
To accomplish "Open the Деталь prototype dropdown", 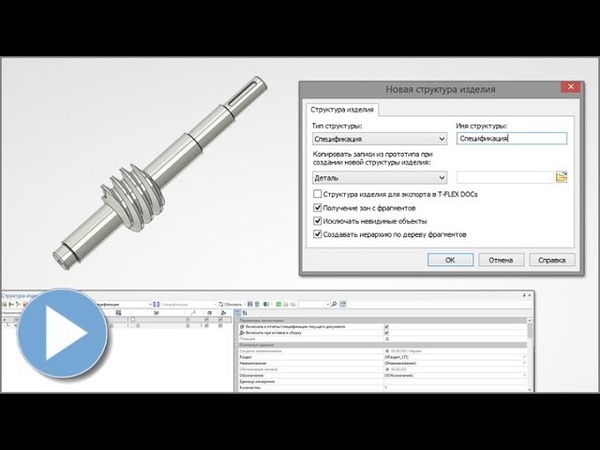I will [x=380, y=178].
